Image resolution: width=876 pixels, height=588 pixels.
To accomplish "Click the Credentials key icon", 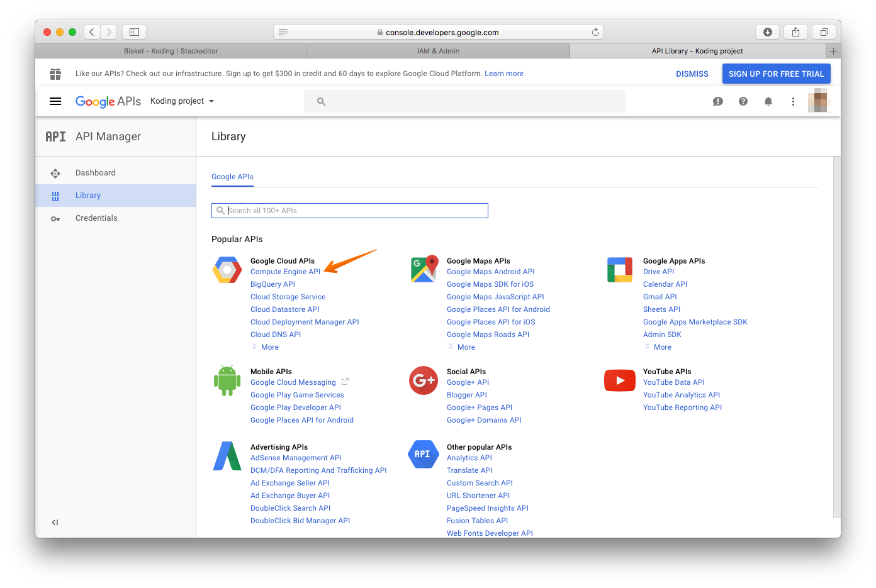I will (x=55, y=219).
